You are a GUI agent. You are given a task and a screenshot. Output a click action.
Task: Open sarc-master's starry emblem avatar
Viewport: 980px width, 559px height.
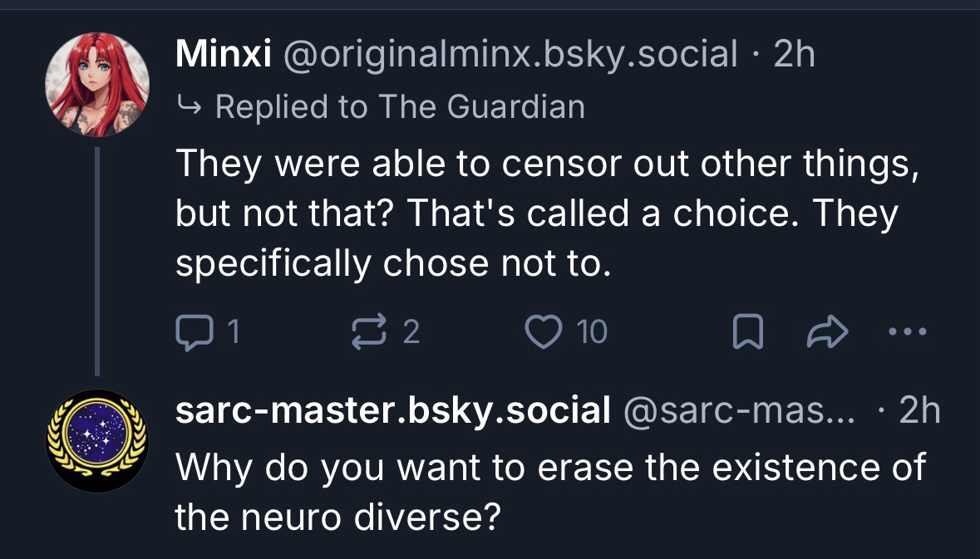97,440
